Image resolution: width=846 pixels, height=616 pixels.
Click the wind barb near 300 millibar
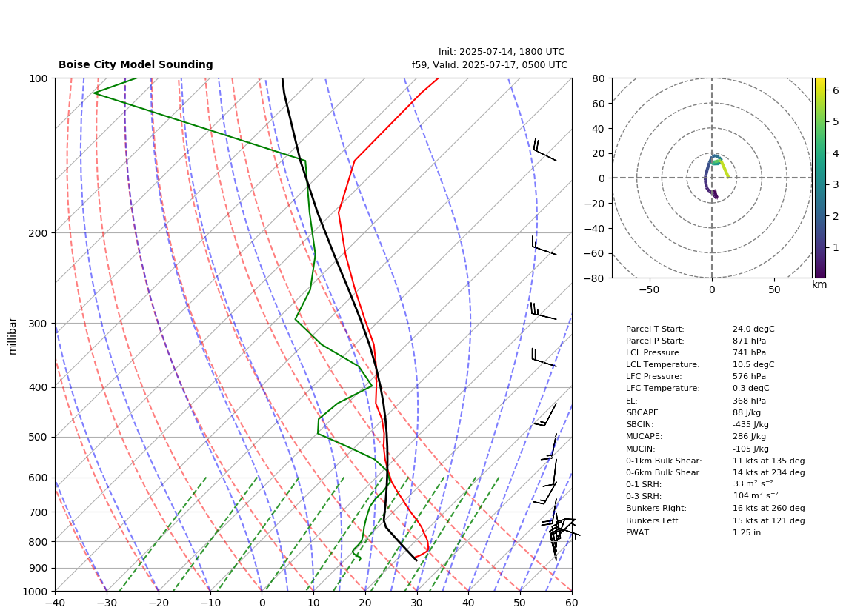543,312
